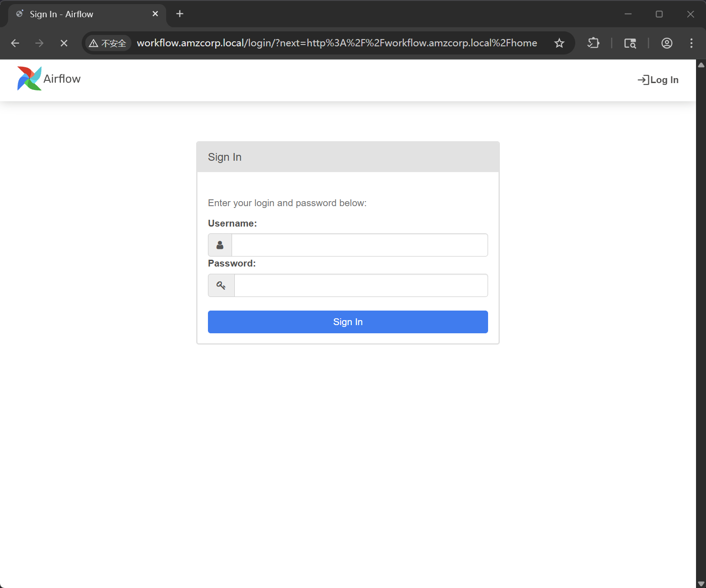Viewport: 706px width, 588px height.
Task: Close the Sign In - Airflow tab
Action: click(155, 14)
